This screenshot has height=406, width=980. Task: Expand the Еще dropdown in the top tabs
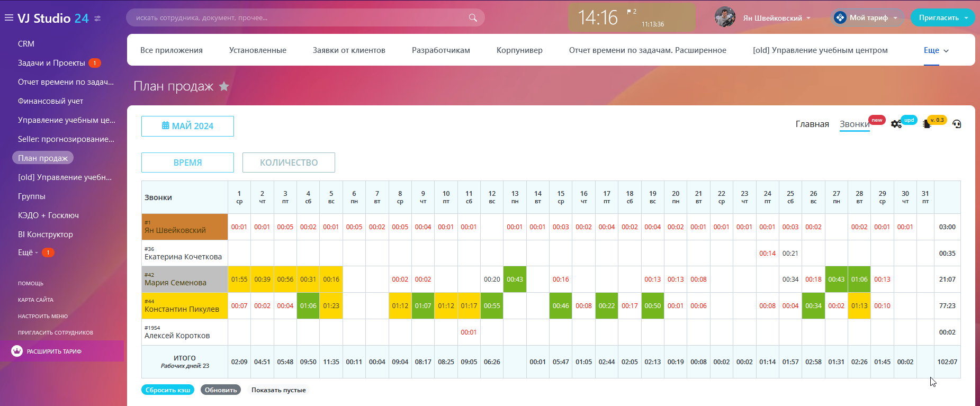936,50
